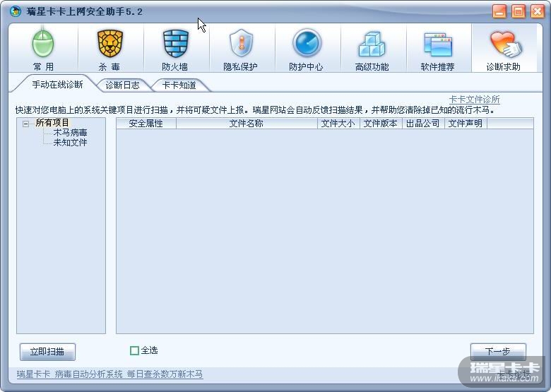Open the 瑞星卡卡 病毒自动分析系统 link
Screen dimensions: 551x392
coord(109,374)
